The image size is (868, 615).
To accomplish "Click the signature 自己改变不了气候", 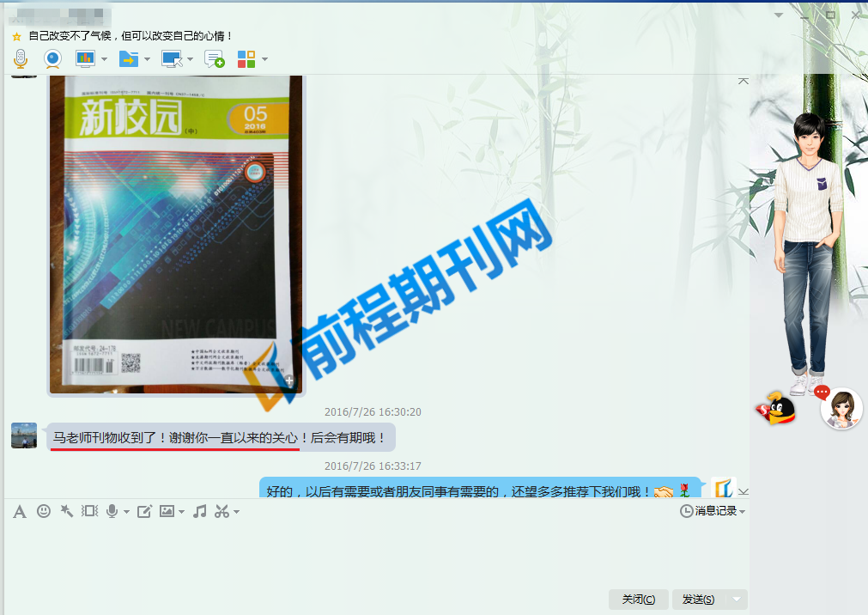I will 131,36.
